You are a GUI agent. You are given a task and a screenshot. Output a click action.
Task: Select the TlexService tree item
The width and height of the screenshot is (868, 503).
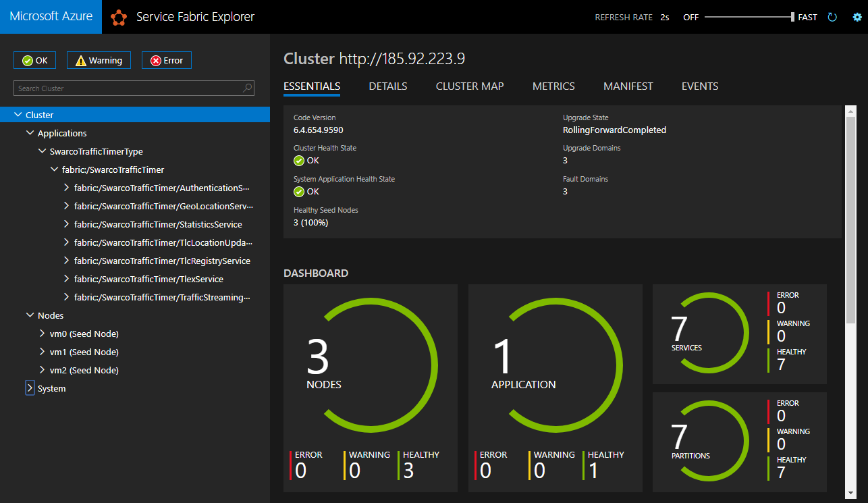click(x=148, y=280)
